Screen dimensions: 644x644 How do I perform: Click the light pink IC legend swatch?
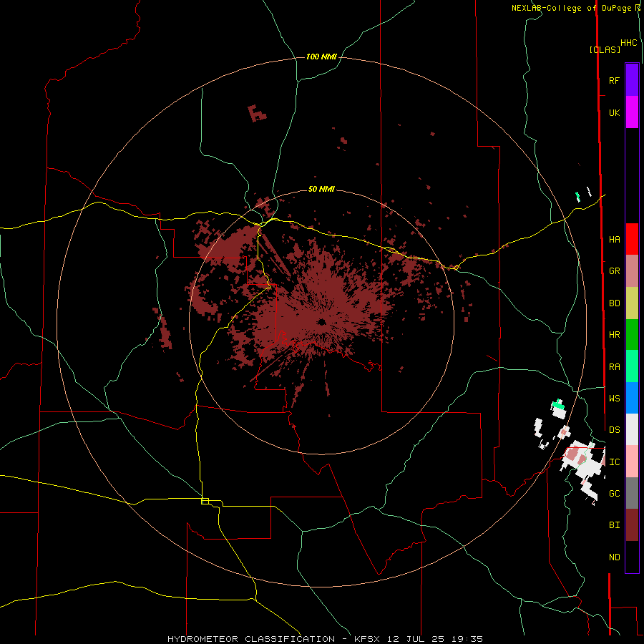tap(632, 462)
